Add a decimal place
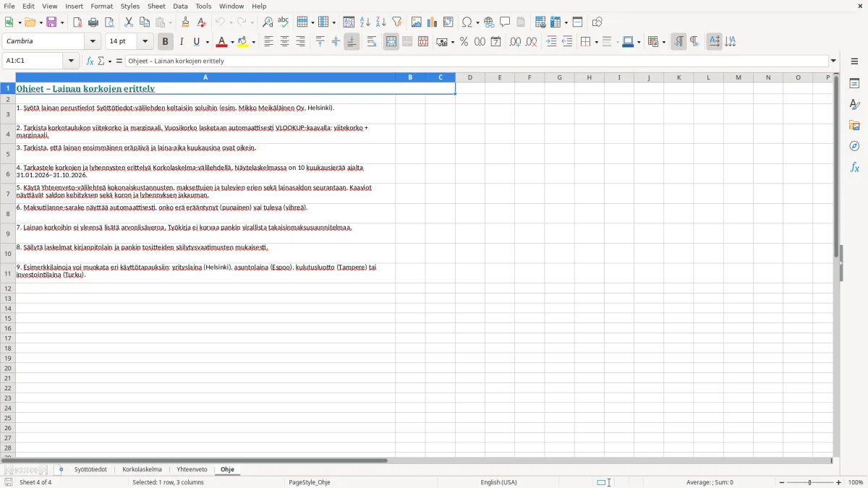Viewport: 868px width, 488px height. coord(515,42)
